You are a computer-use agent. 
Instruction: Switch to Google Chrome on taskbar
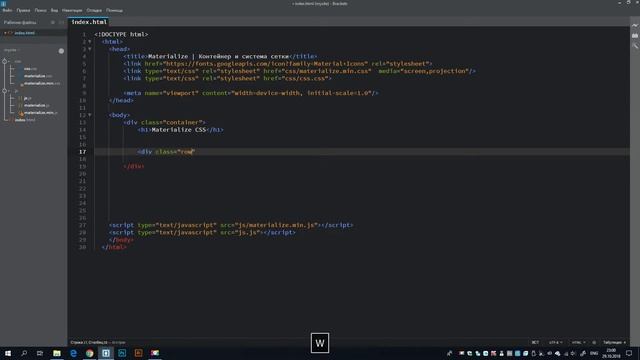(89, 353)
